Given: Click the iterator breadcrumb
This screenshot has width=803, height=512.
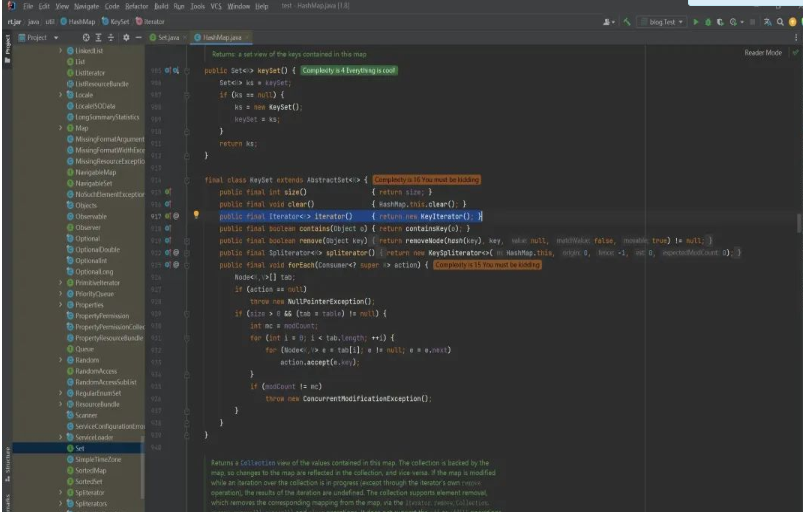Looking at the screenshot, I should [x=150, y=22].
